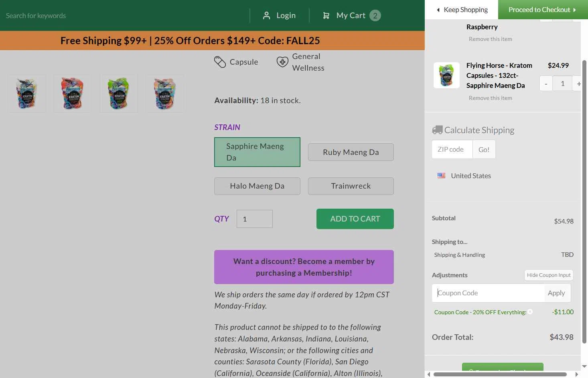Screen dimensions: 588x378
Task: Click the ADD TO CART button
Action: click(355, 219)
